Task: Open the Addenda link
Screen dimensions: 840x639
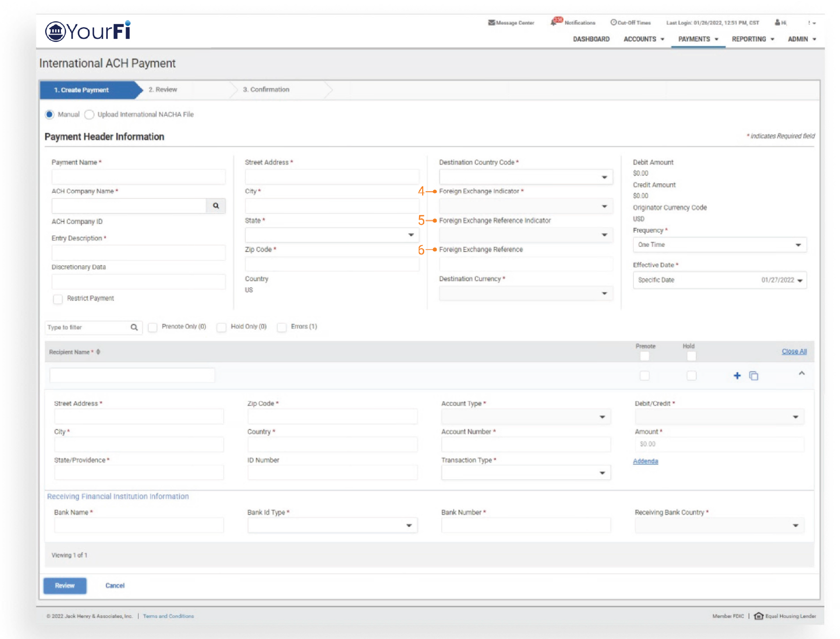Action: click(x=645, y=461)
